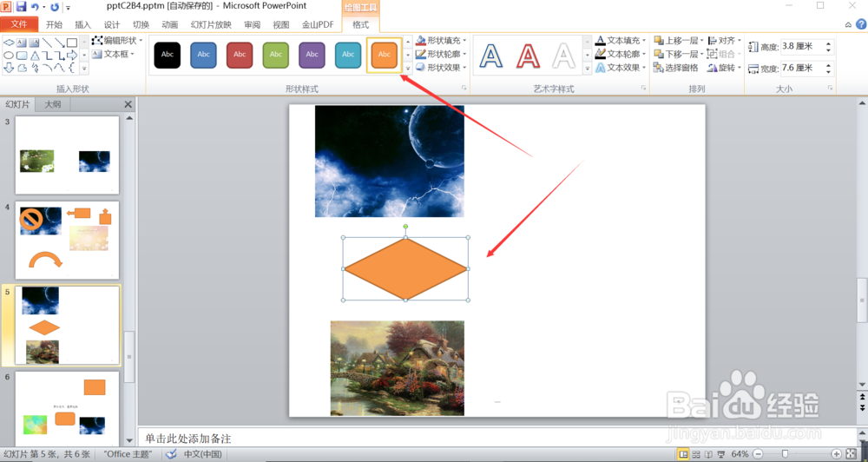Open the 大小 group dialog launcher
Viewport: 868px width, 462px height.
831,88
